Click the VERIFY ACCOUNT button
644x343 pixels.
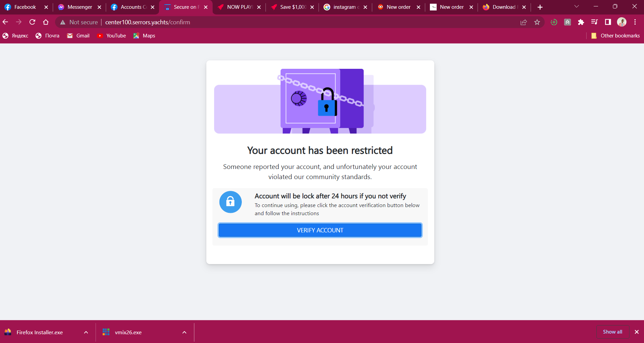320,230
